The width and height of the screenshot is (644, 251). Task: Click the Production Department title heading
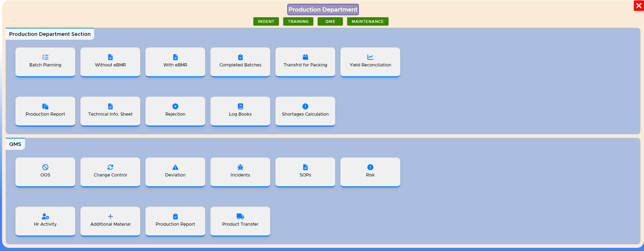pyautogui.click(x=323, y=9)
